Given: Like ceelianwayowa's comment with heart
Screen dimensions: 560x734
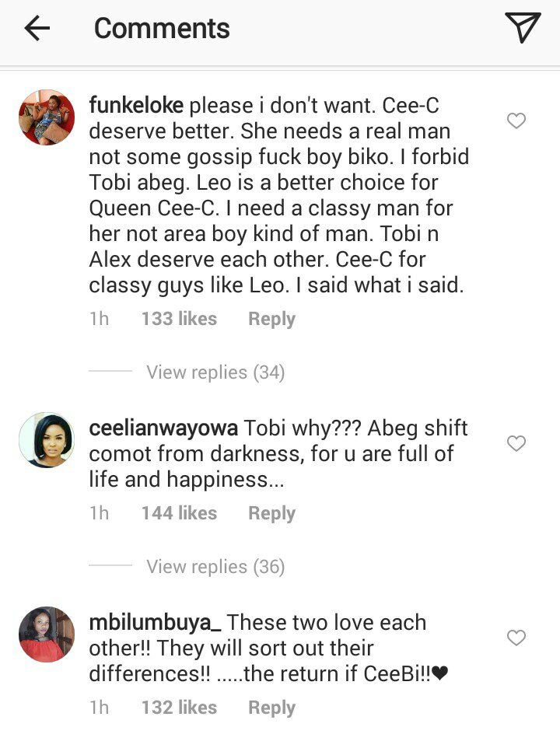Looking at the screenshot, I should coord(516,443).
